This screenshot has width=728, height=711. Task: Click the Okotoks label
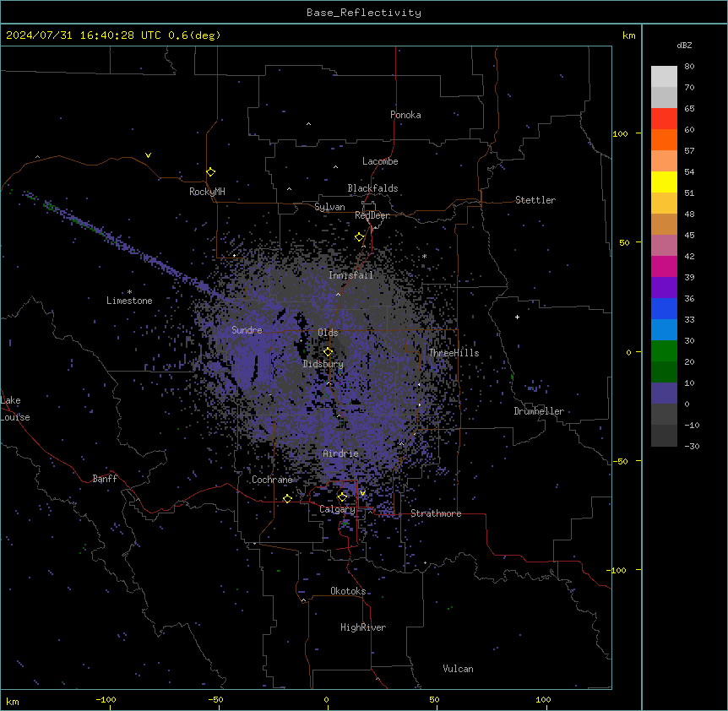(x=348, y=591)
